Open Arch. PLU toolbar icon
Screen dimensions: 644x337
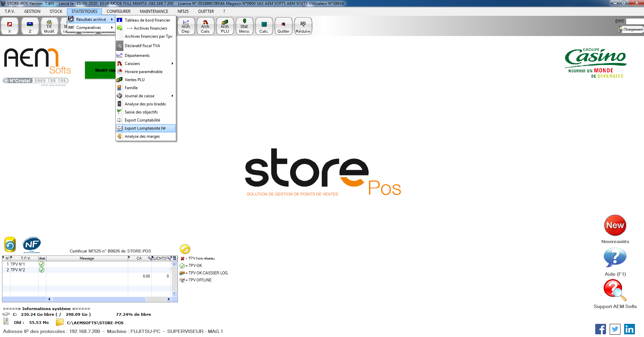(x=225, y=26)
